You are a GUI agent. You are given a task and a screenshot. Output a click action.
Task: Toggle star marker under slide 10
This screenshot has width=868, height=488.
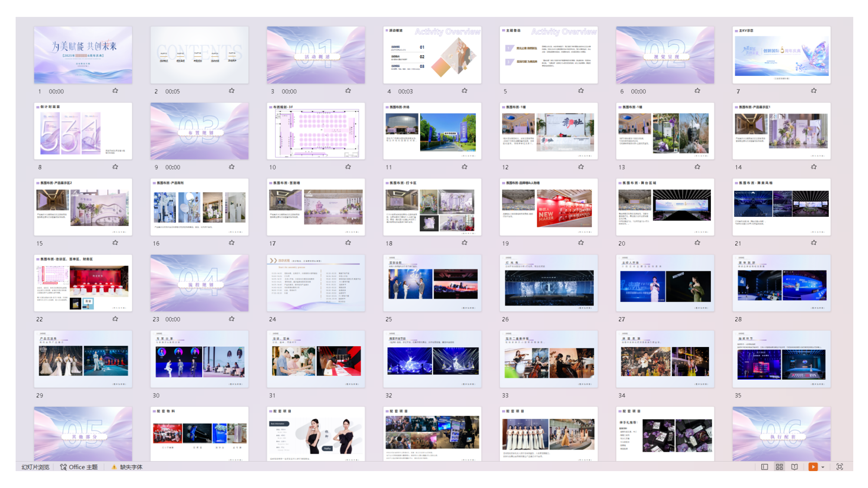(348, 167)
